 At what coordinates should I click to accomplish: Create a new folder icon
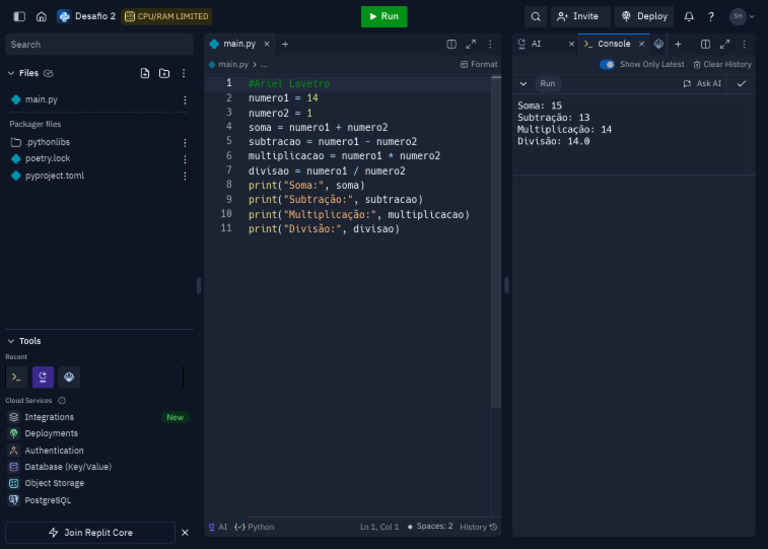[x=164, y=73]
